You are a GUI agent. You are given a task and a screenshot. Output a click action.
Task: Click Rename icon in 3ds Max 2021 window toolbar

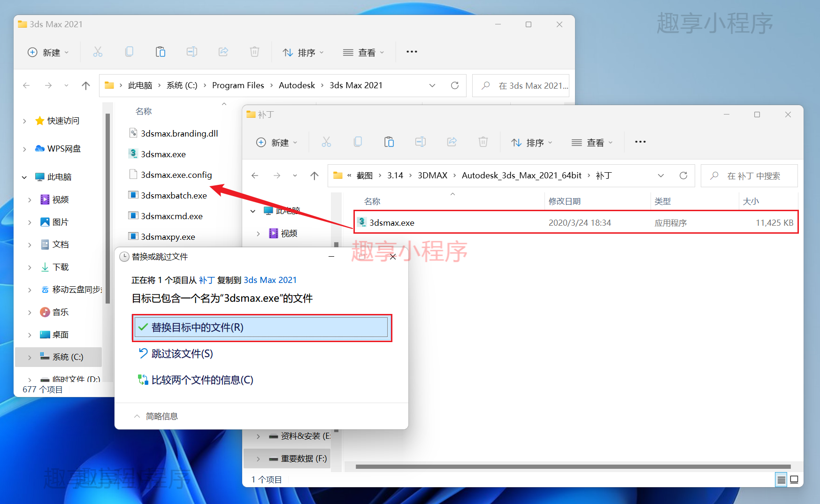pyautogui.click(x=192, y=52)
